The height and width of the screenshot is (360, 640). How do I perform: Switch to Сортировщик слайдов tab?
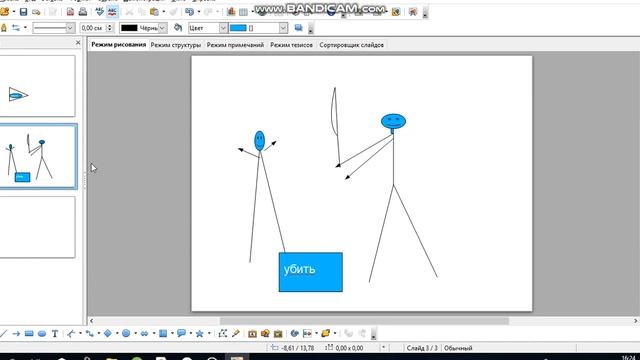pos(351,45)
